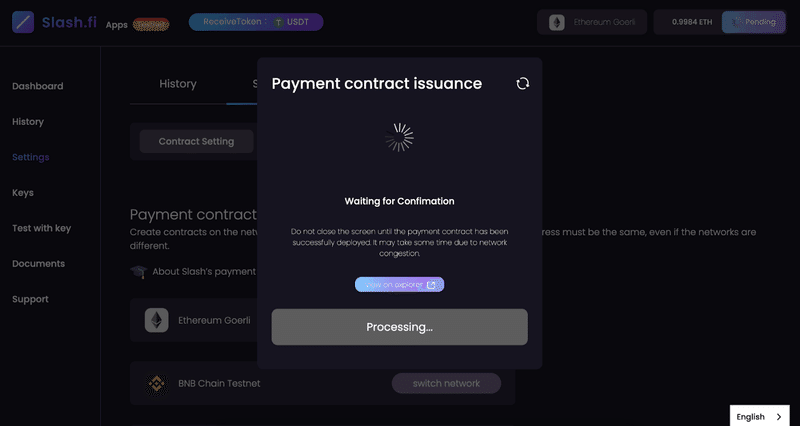Image resolution: width=800 pixels, height=426 pixels.
Task: Expand the English language selector
Action: (x=760, y=416)
